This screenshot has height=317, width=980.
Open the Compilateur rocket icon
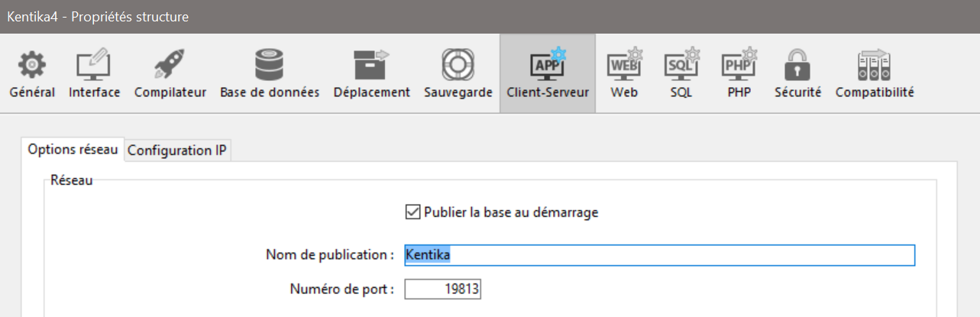[170, 65]
